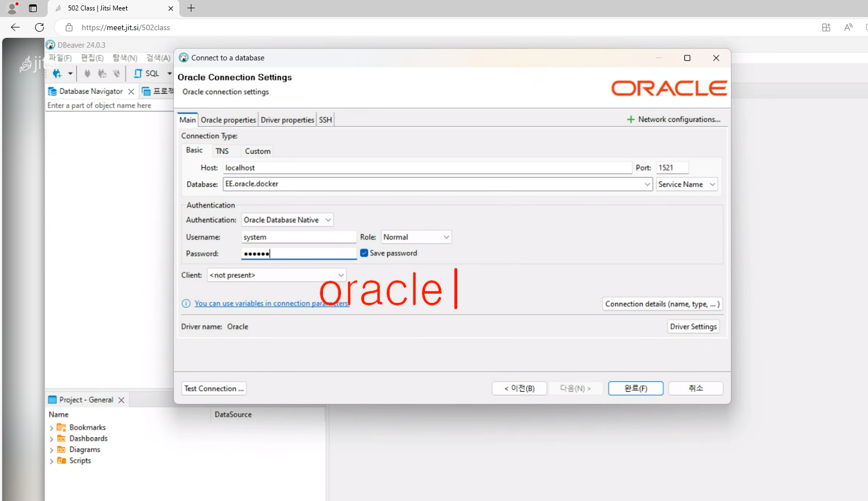
Task: Click the Network configurations plus link
Action: pyautogui.click(x=674, y=120)
